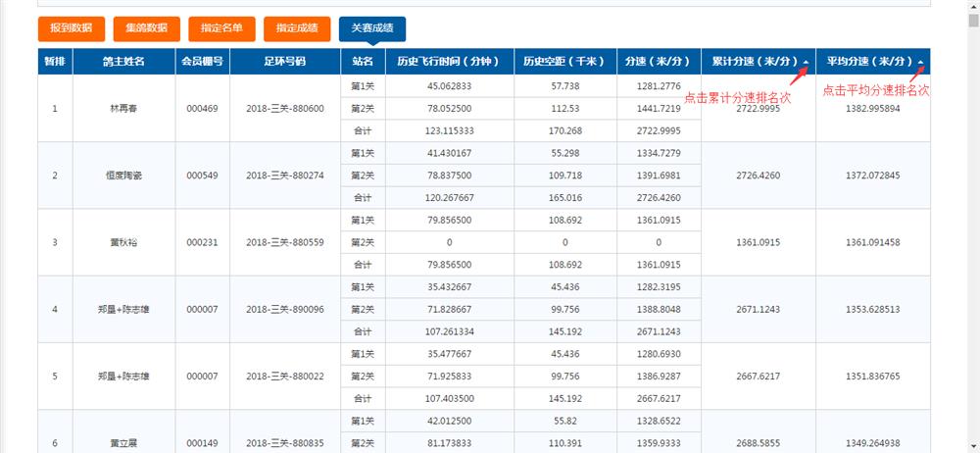Switch to the 集鸽数据 tab
The image size is (980, 453).
[x=146, y=28]
